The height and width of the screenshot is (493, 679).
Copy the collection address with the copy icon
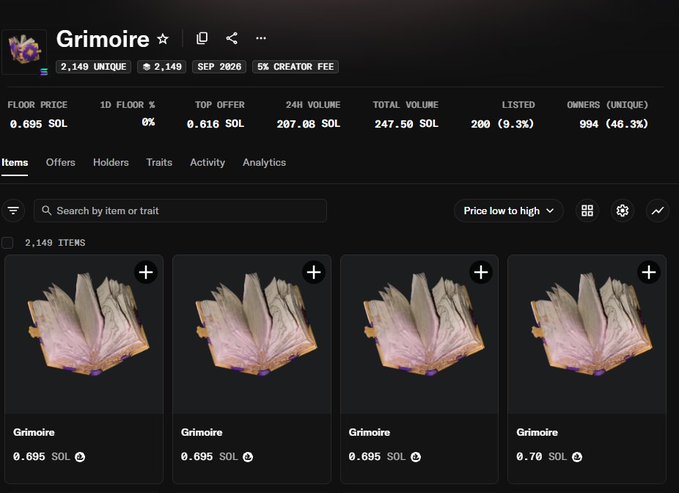pyautogui.click(x=202, y=38)
